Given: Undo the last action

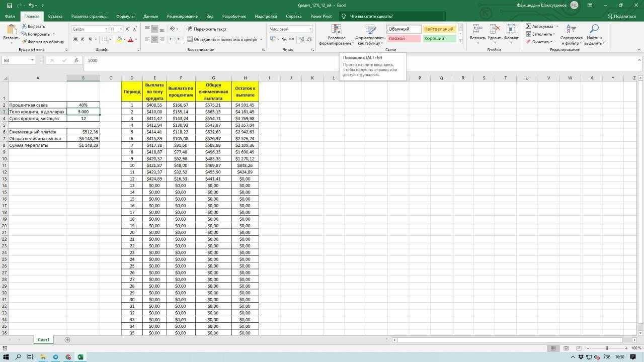Looking at the screenshot, I should pyautogui.click(x=31, y=5).
